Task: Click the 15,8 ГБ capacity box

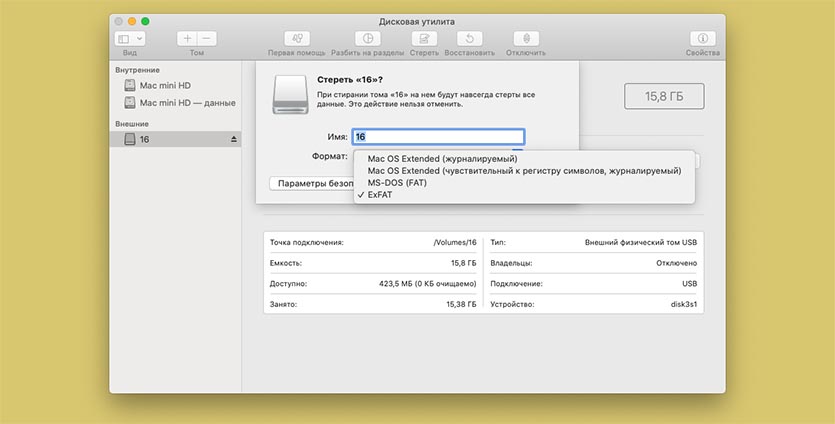Action: click(x=664, y=96)
